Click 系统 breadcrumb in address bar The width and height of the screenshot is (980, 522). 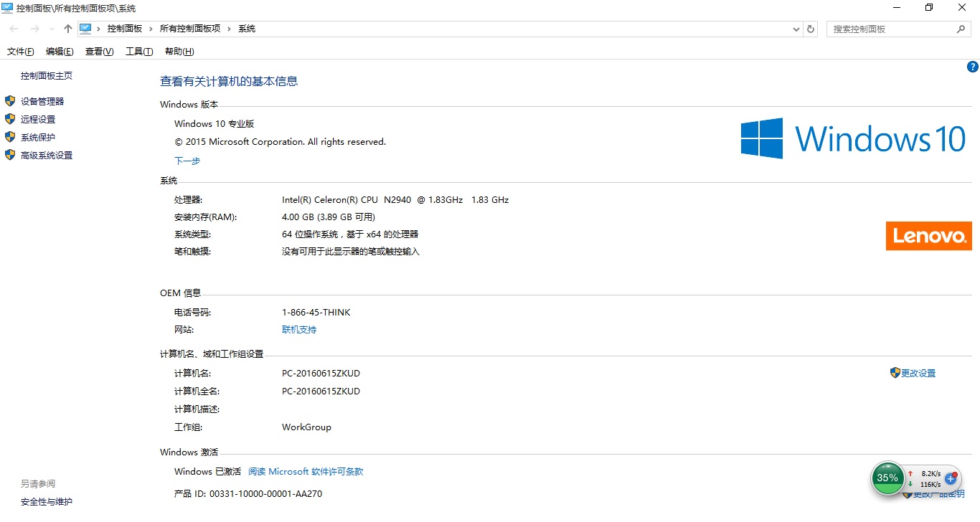[247, 29]
